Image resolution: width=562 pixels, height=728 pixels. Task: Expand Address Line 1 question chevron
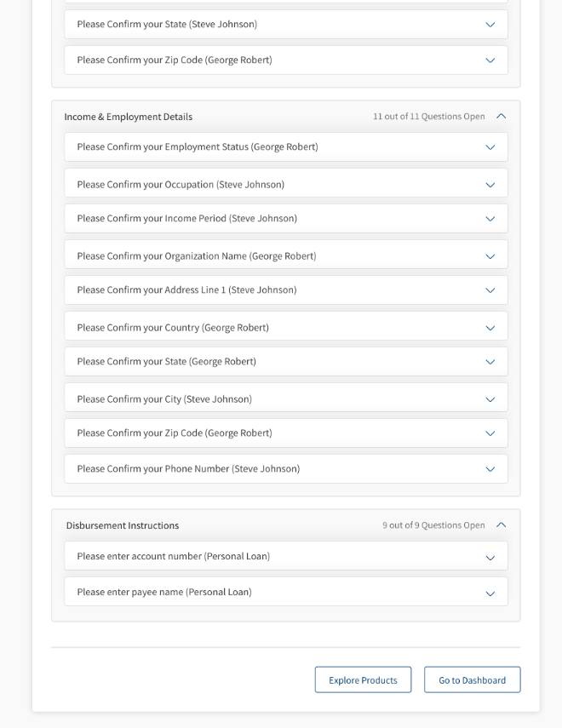point(490,290)
